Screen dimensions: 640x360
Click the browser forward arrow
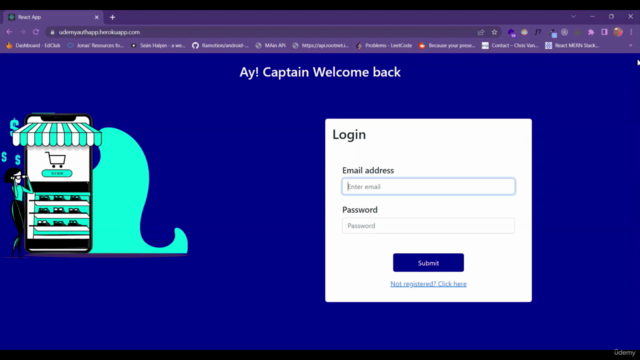22,32
